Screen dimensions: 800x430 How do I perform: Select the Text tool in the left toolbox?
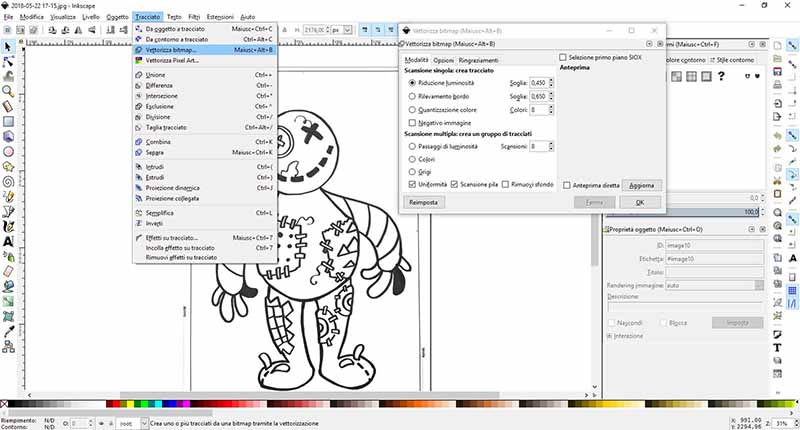point(8,241)
